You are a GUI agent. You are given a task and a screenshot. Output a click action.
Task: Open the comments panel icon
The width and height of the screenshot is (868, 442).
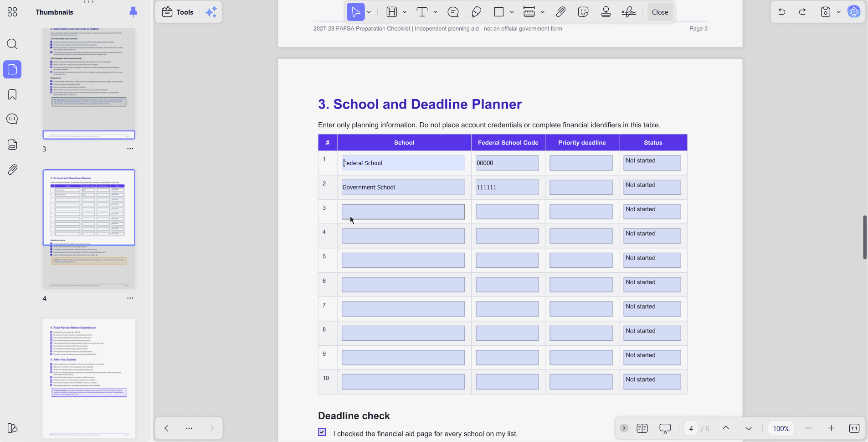tap(12, 120)
